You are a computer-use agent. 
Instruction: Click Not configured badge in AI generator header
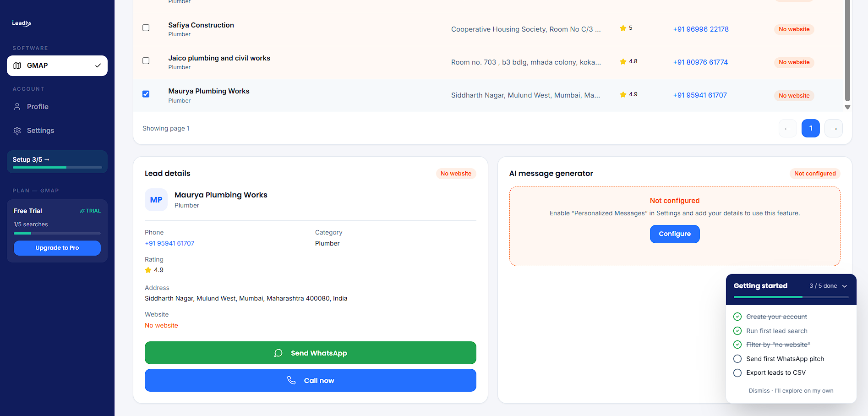click(815, 174)
